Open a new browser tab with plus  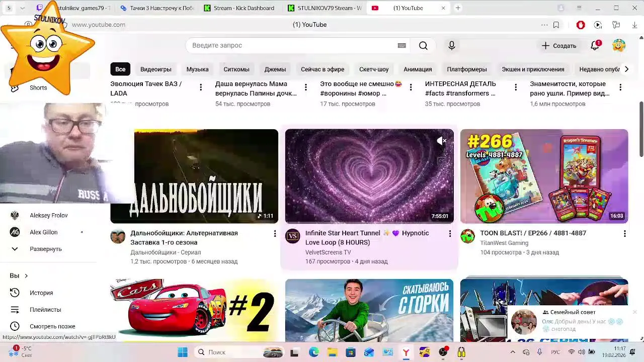pos(458,8)
